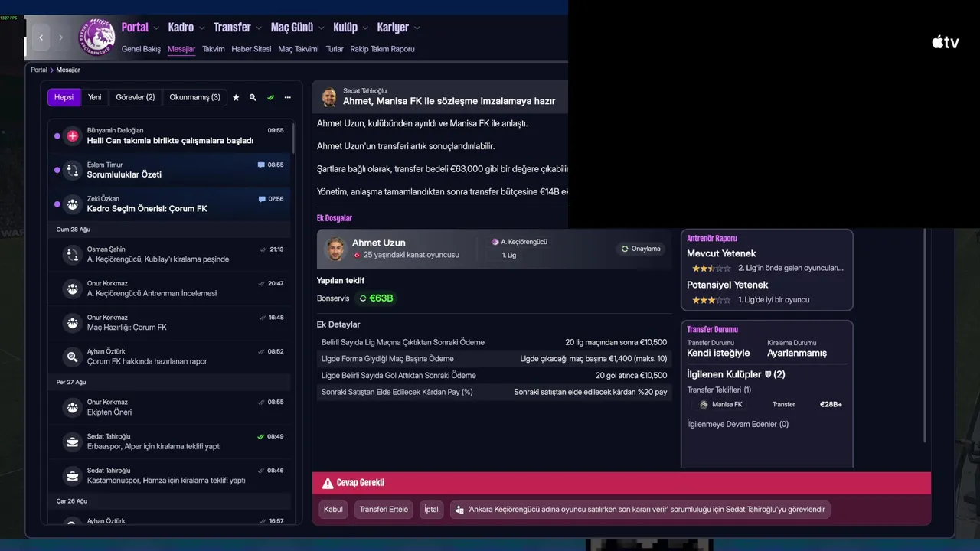Click Potansiyel Yetenek star rating
The image size is (980, 551).
click(x=711, y=300)
